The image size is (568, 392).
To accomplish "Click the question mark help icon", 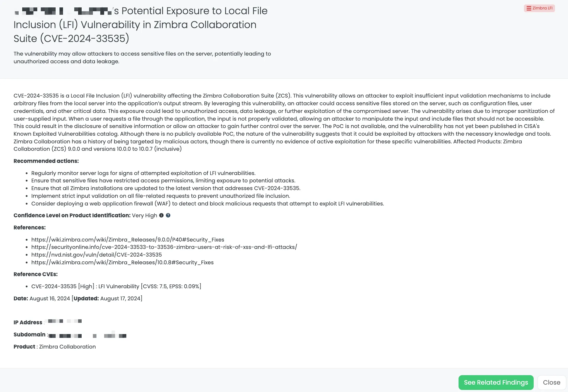I will (x=168, y=216).
